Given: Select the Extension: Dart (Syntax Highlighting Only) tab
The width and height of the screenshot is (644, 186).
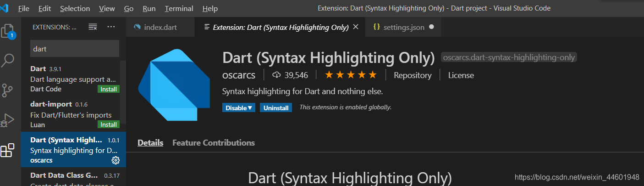Looking at the screenshot, I should (280, 27).
